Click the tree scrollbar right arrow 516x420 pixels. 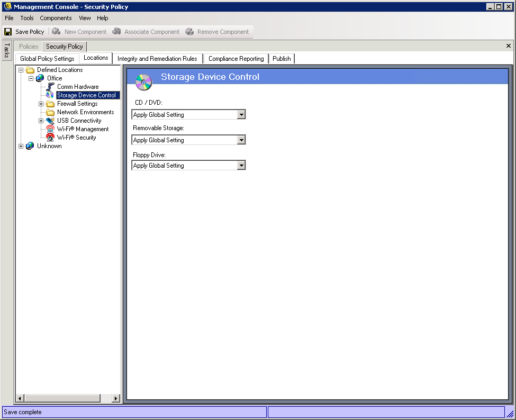pos(115,398)
